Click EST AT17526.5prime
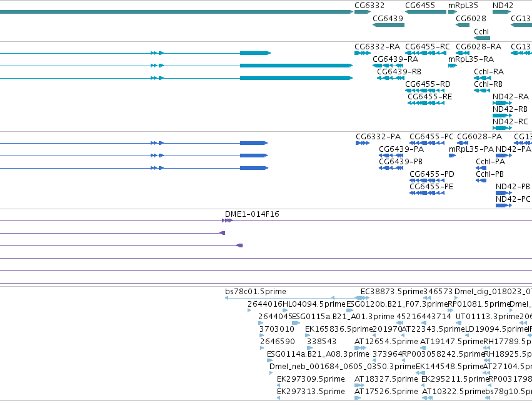This screenshot has width=532, height=401. pyautogui.click(x=386, y=392)
